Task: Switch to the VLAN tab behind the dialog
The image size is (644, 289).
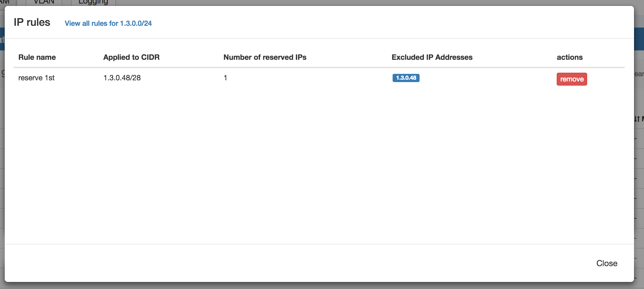Action: tap(44, 2)
